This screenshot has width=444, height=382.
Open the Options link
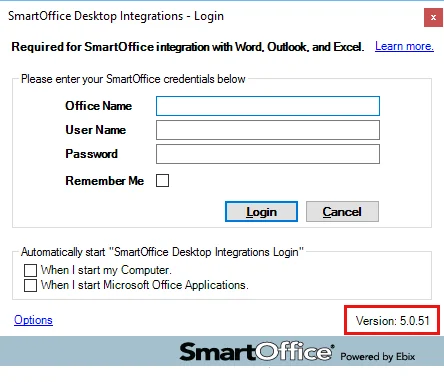(33, 320)
